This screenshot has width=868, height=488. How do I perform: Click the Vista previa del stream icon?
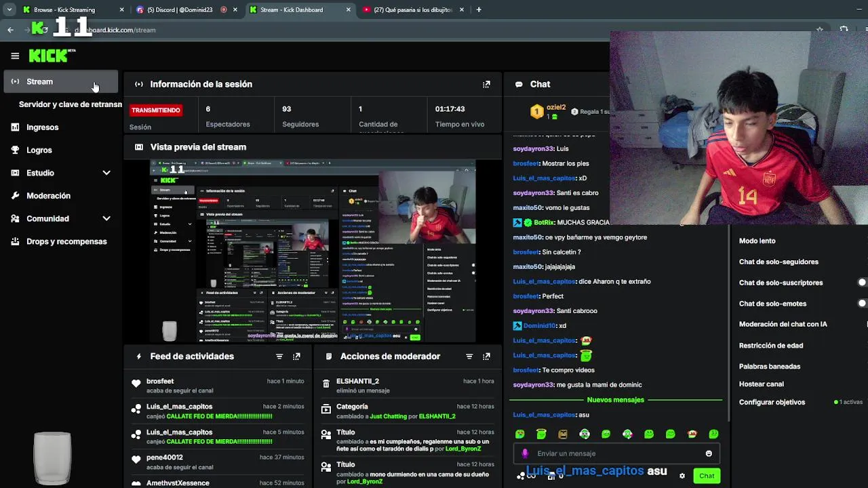139,147
